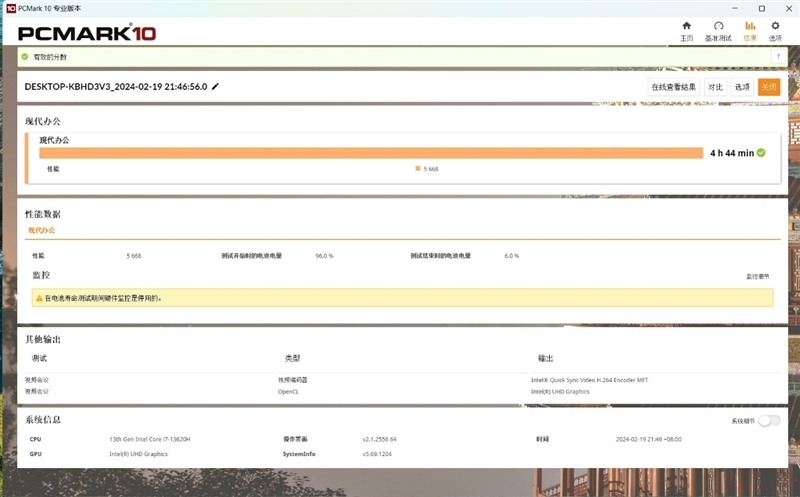
Task: Click the SystemInfo v5.69.1204 value
Action: pyautogui.click(x=377, y=454)
